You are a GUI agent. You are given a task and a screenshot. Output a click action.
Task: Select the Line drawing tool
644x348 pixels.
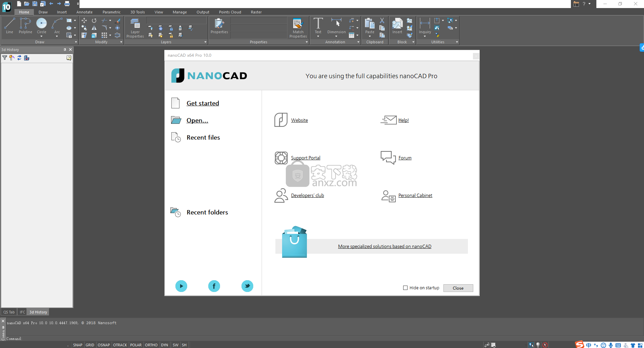pyautogui.click(x=9, y=26)
